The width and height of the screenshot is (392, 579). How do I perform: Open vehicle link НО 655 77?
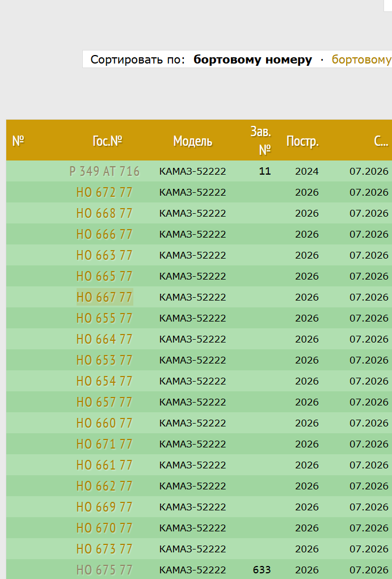tap(104, 318)
